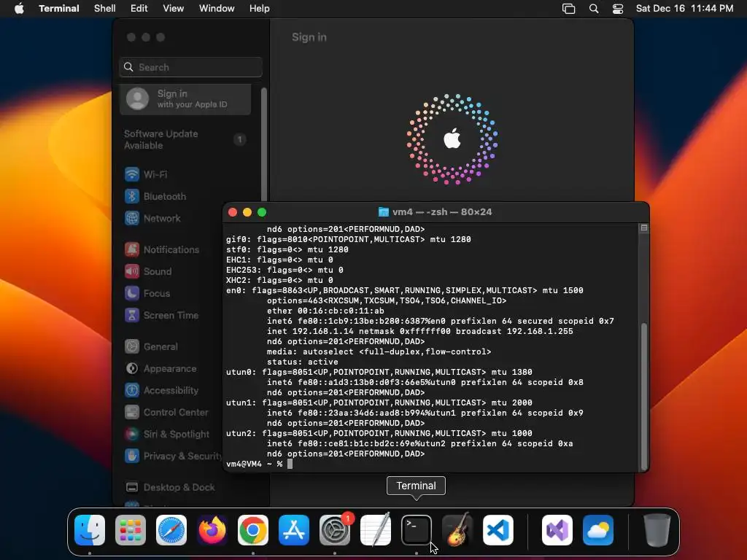Launch Firefox from the dock
The image size is (747, 560).
coord(212,530)
